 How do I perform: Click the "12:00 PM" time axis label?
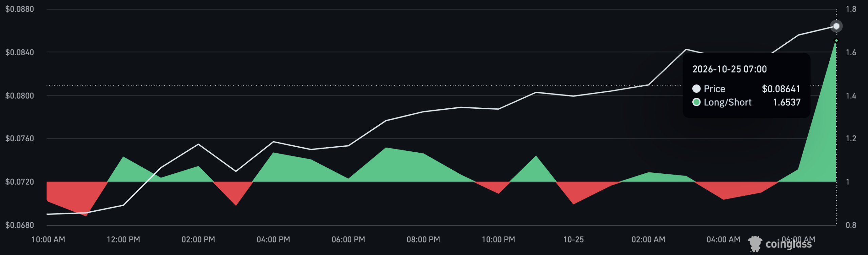click(123, 240)
